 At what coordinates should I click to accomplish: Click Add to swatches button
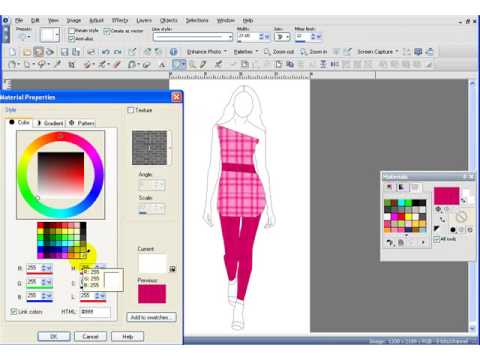coord(152,317)
